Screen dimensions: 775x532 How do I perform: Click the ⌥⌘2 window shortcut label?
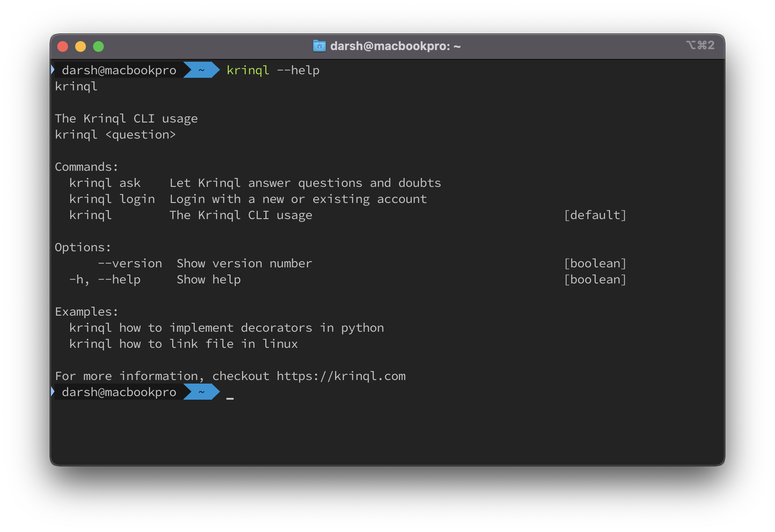pos(700,45)
